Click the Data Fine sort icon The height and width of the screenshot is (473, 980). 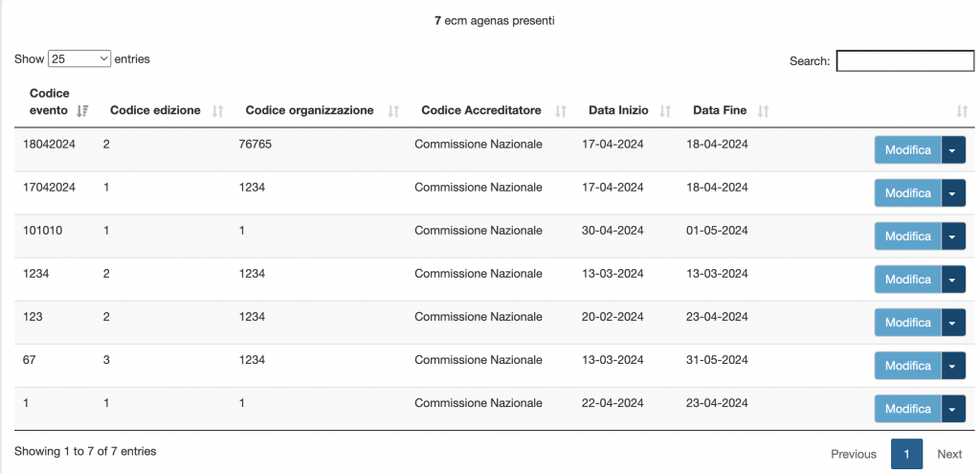[x=763, y=111]
